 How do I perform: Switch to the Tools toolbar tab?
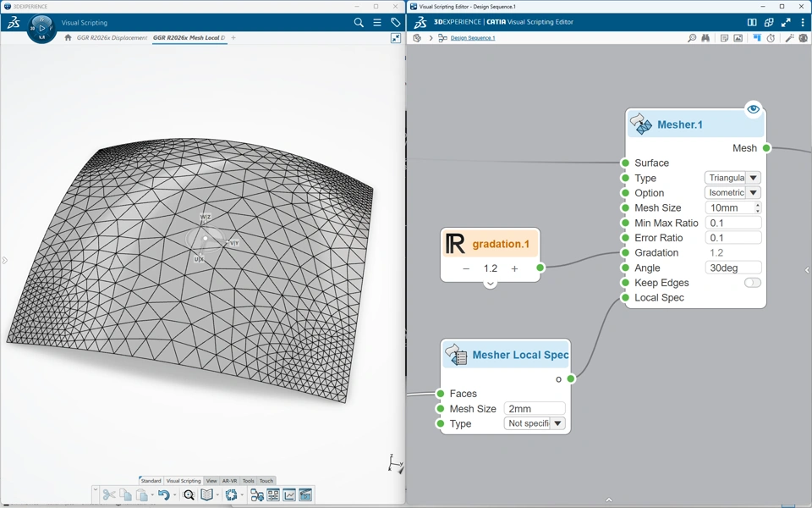248,481
